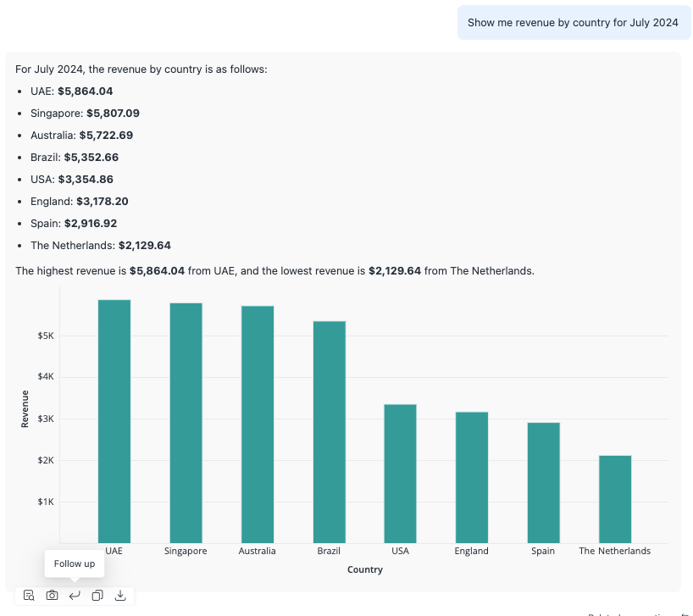Click the Follow up arrow icon
This screenshot has height=616, width=693.
pos(75,596)
